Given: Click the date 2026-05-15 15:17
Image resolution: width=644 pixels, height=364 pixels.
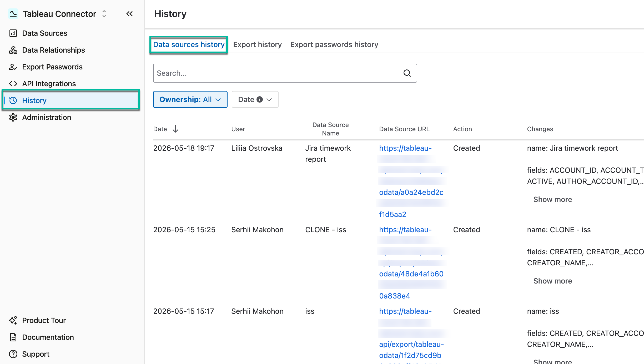Looking at the screenshot, I should click(x=184, y=311).
